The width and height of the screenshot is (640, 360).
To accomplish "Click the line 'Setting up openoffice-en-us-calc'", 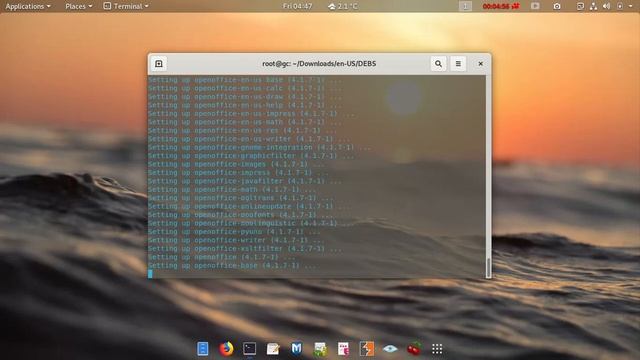I will tap(245, 88).
